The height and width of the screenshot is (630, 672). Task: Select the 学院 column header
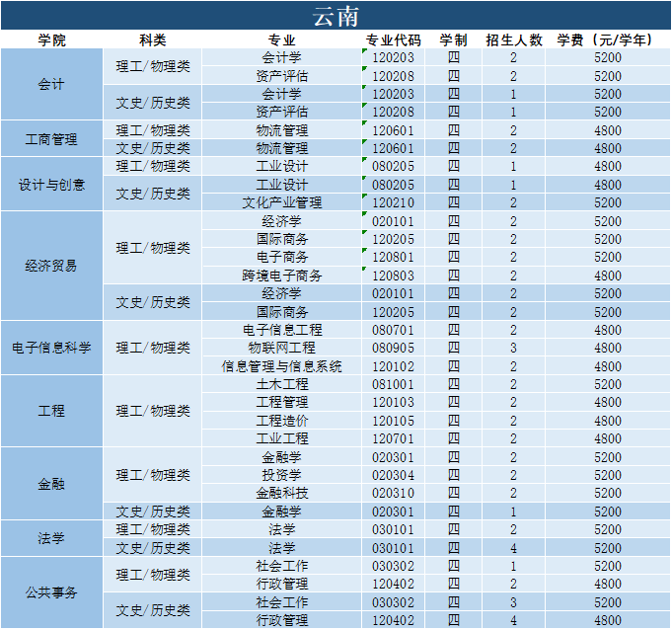click(51, 40)
